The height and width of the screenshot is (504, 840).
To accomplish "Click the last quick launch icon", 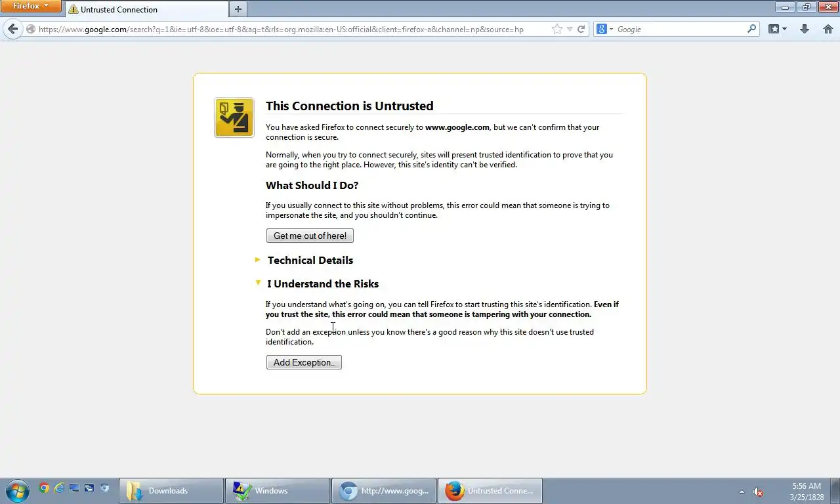I will [x=104, y=488].
